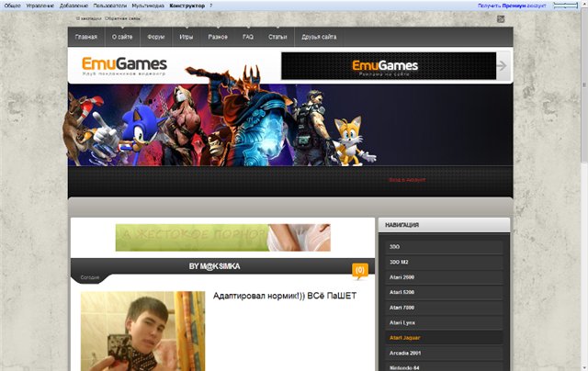Open the Управление admin menu
The image size is (588, 371).
(x=40, y=6)
